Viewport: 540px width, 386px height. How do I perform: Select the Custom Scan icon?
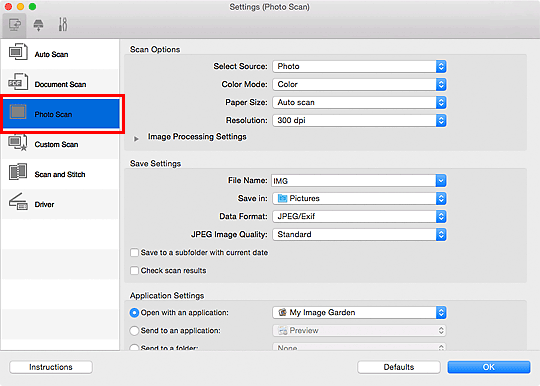click(18, 142)
